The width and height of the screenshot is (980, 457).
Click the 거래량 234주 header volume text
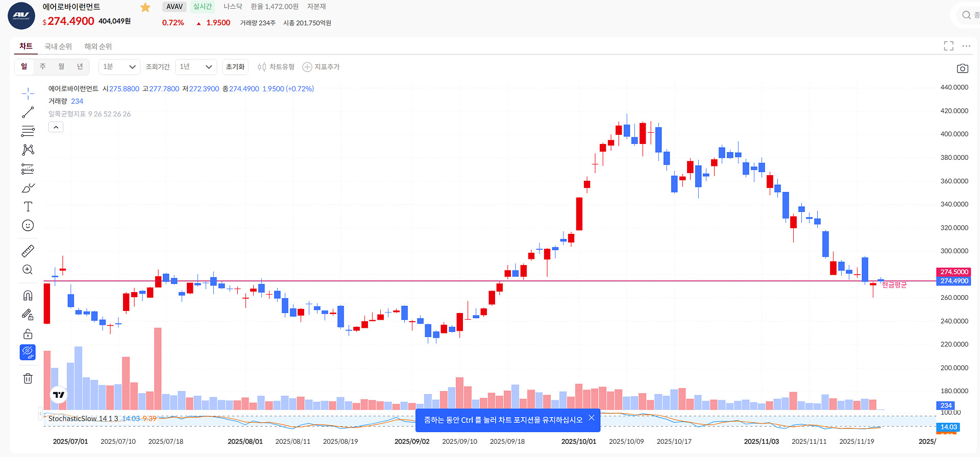[258, 23]
